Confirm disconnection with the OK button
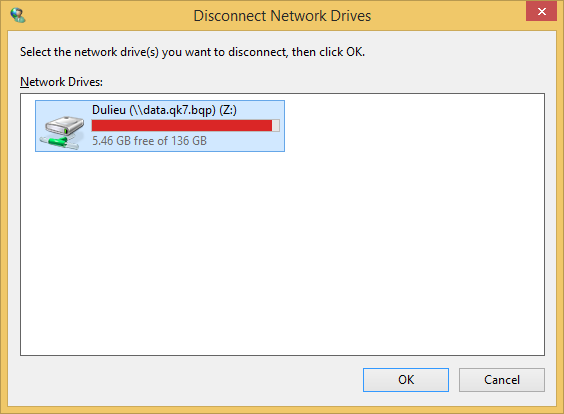564x414 pixels. [406, 379]
